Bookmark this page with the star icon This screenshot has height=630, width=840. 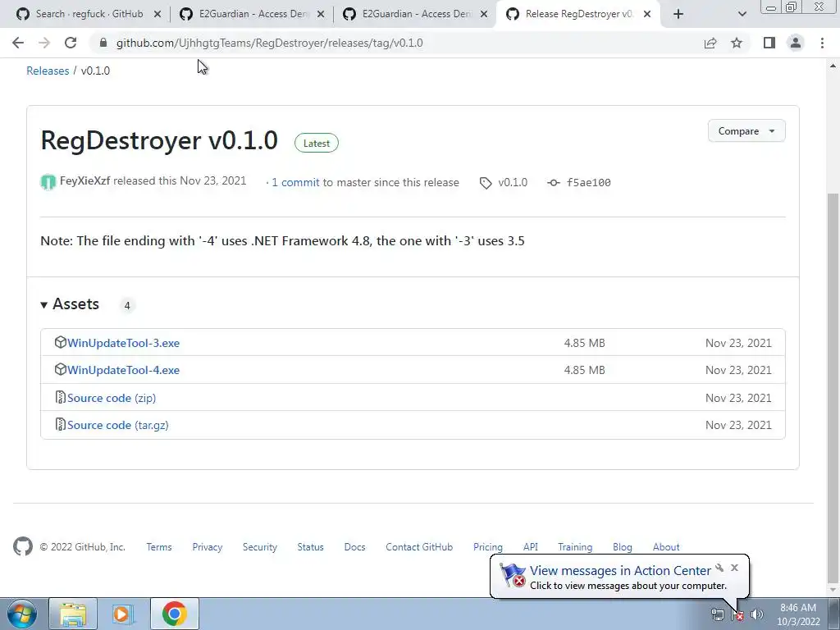click(737, 43)
